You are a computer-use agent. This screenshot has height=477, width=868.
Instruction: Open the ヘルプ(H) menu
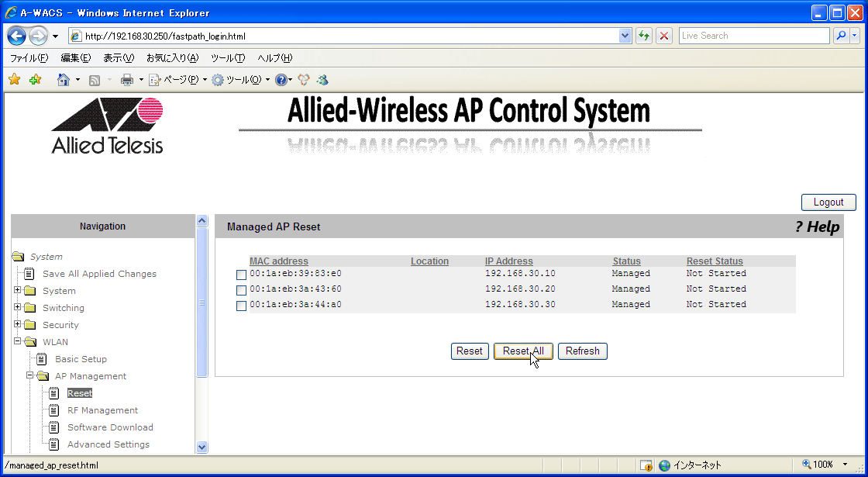pyautogui.click(x=274, y=57)
